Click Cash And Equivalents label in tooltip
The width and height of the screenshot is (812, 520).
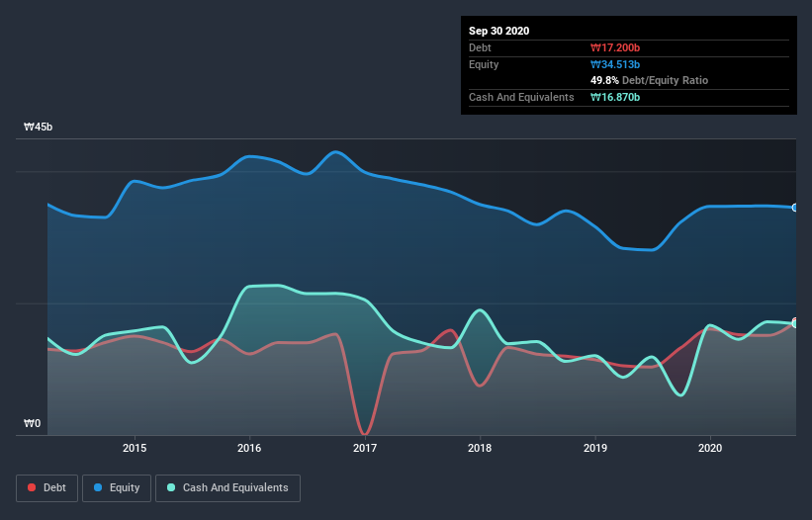(x=521, y=97)
